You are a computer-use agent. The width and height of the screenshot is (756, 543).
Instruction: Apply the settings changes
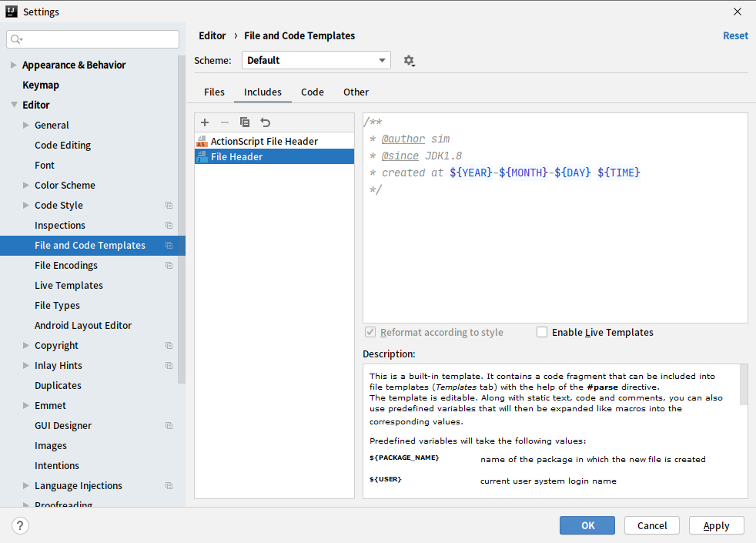click(717, 525)
